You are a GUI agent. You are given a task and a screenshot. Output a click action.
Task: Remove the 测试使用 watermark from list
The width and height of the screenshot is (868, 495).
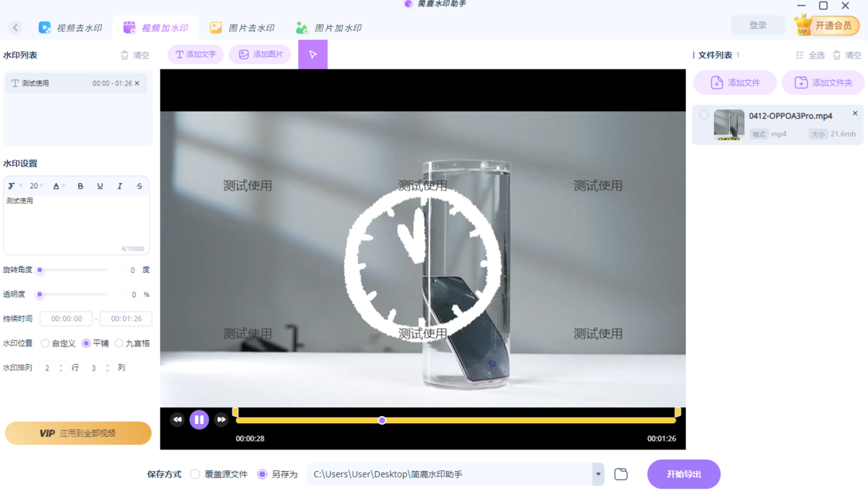137,83
